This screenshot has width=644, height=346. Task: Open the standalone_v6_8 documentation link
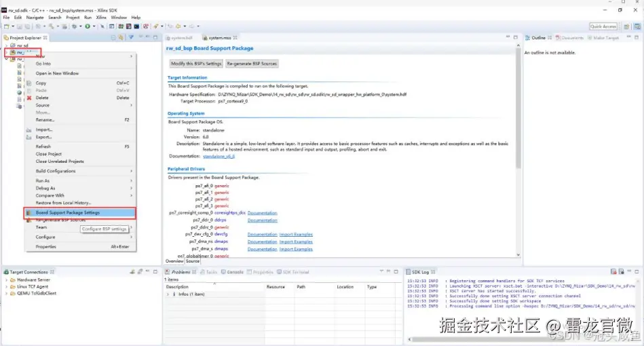(219, 156)
